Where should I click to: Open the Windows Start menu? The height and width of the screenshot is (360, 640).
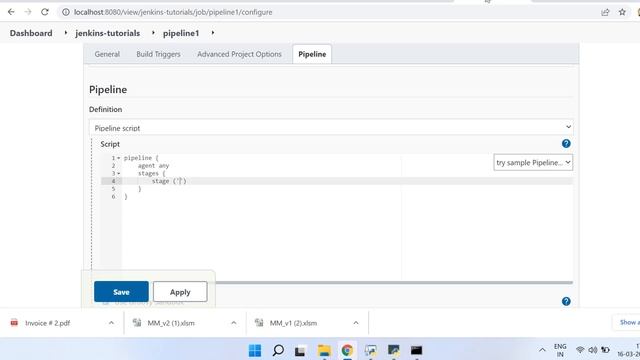point(255,350)
